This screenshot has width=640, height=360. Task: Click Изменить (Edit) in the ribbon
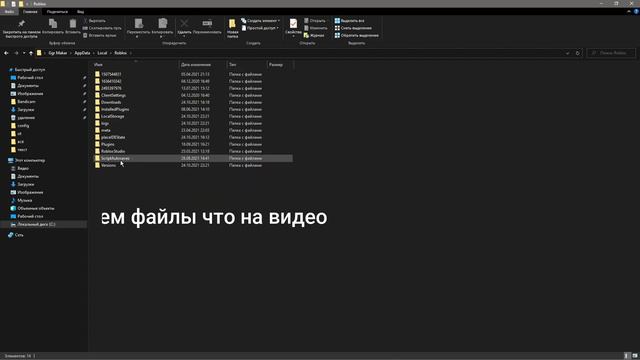(316, 28)
